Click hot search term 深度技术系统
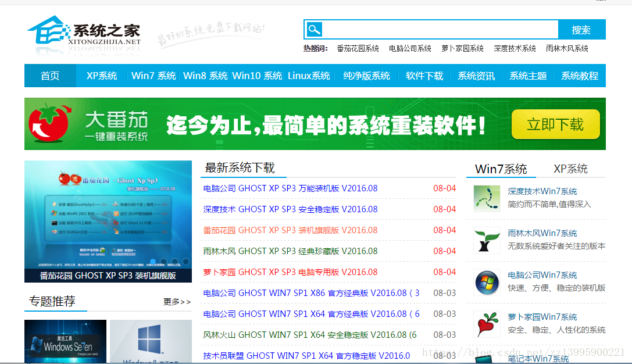 (515, 48)
